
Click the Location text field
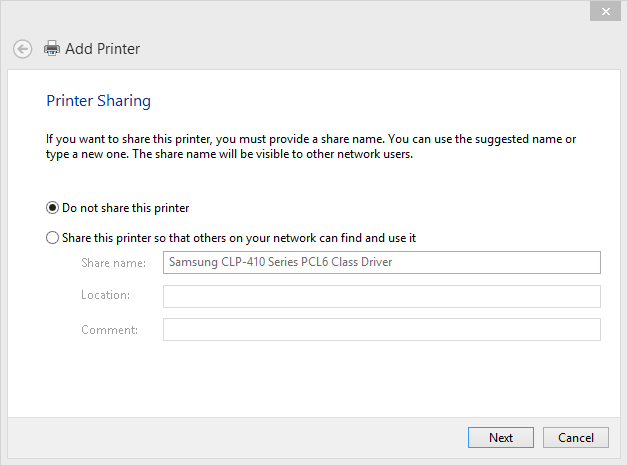(381, 296)
